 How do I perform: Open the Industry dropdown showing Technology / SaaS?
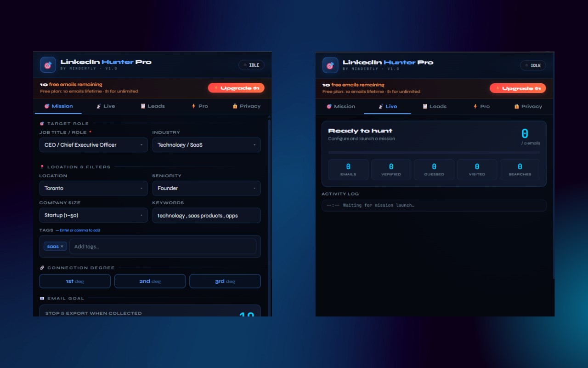click(x=206, y=145)
